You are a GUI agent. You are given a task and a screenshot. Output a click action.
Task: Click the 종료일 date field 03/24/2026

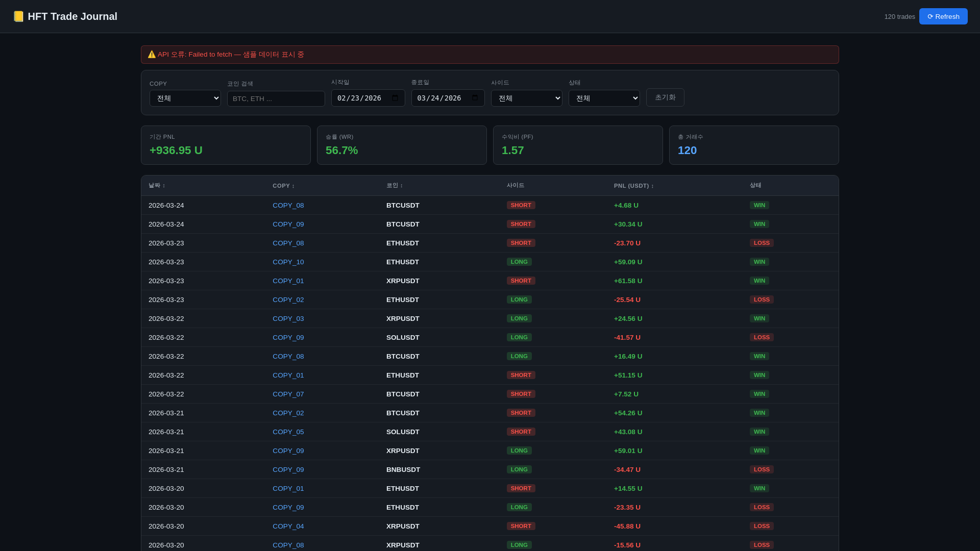pos(448,98)
